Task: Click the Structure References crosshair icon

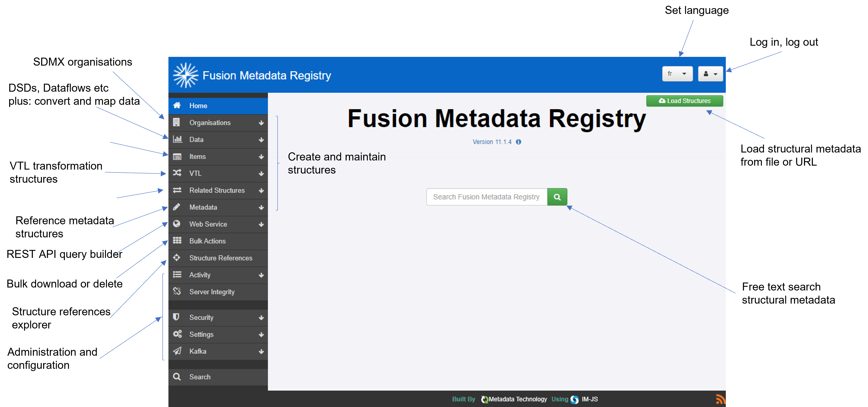Action: [x=177, y=258]
